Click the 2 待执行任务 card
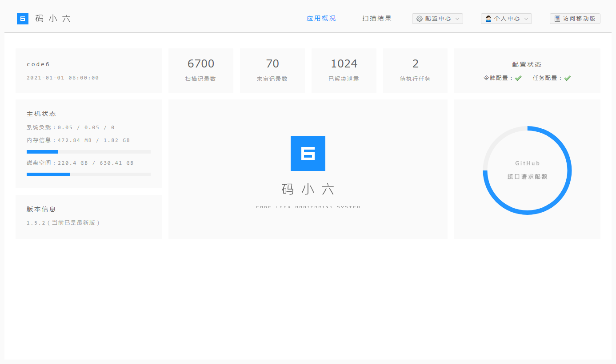Image resolution: width=616 pixels, height=364 pixels. click(x=416, y=71)
